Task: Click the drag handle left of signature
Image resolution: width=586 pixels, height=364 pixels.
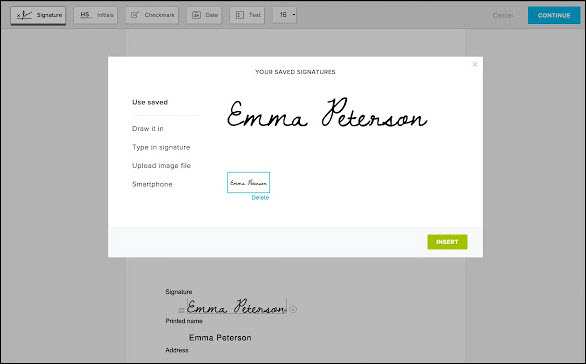Action: (x=181, y=310)
